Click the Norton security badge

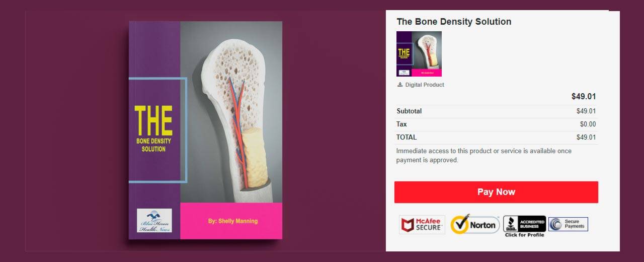click(x=475, y=224)
